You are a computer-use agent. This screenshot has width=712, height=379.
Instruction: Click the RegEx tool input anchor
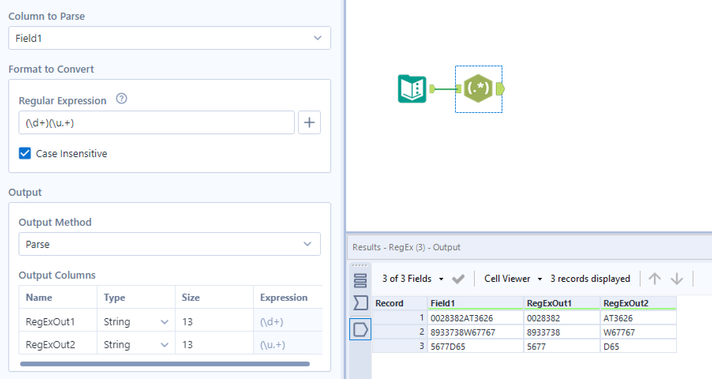[459, 89]
